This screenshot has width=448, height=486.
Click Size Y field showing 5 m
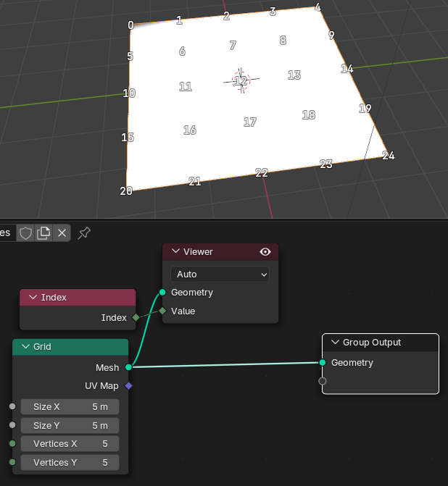tap(70, 426)
